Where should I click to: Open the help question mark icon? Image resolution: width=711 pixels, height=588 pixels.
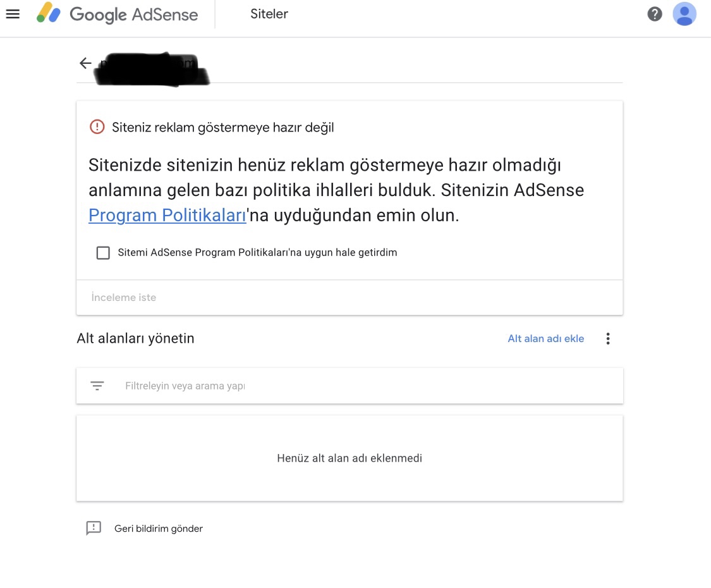point(654,14)
